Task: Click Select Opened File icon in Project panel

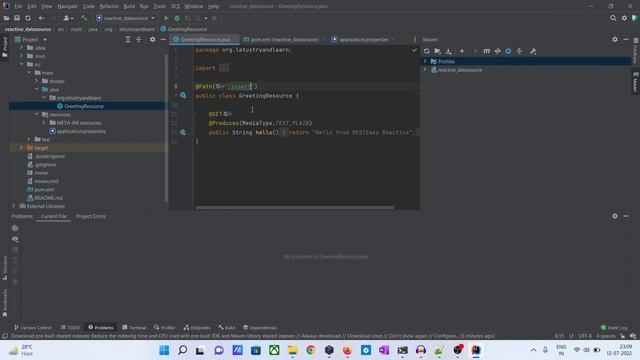Action: 128,39
